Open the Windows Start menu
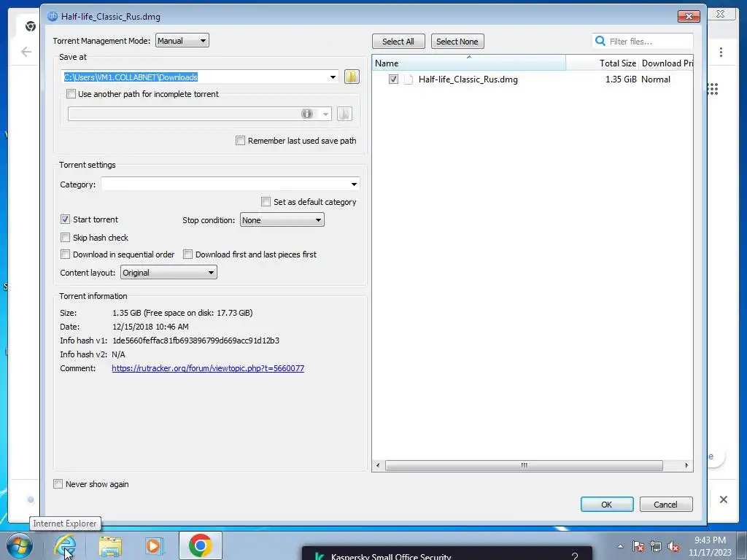Screen dimensions: 747x560 tap(19, 545)
